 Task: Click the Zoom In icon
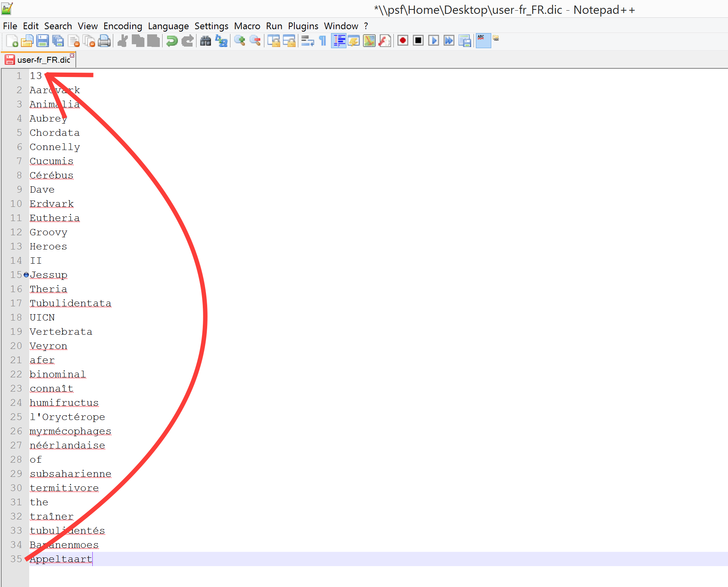point(240,41)
